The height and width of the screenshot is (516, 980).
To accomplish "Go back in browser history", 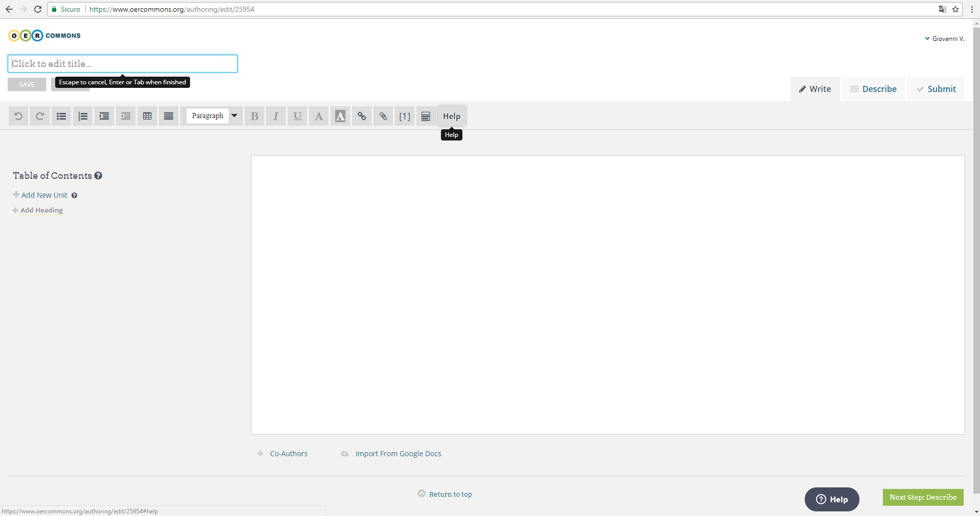I will [9, 9].
